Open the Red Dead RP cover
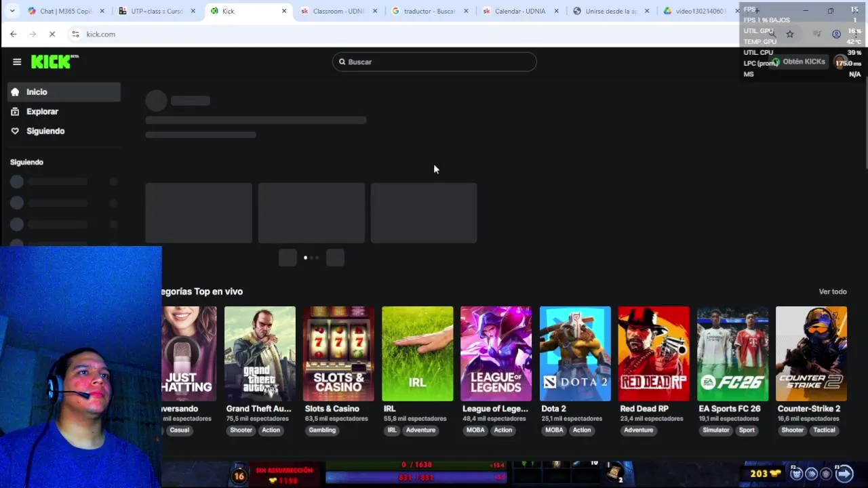This screenshot has height=488, width=868. (654, 354)
